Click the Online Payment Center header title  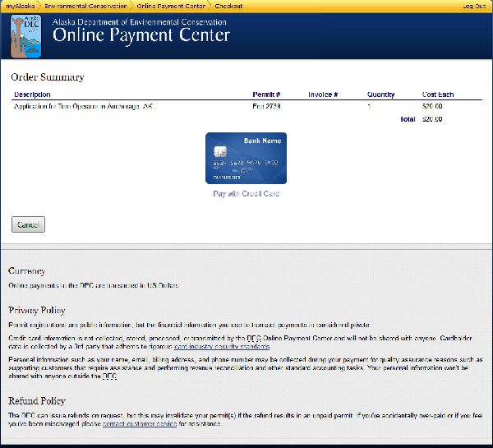click(x=141, y=35)
